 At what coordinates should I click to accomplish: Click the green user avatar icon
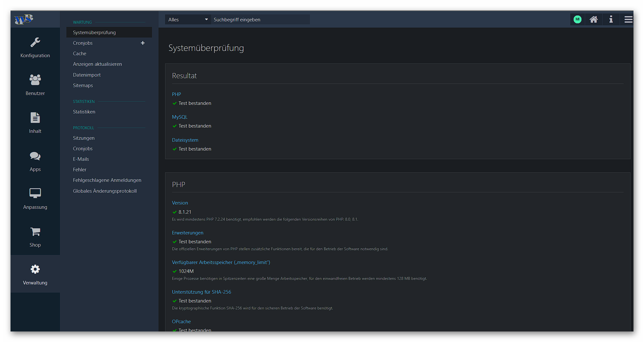point(577,20)
